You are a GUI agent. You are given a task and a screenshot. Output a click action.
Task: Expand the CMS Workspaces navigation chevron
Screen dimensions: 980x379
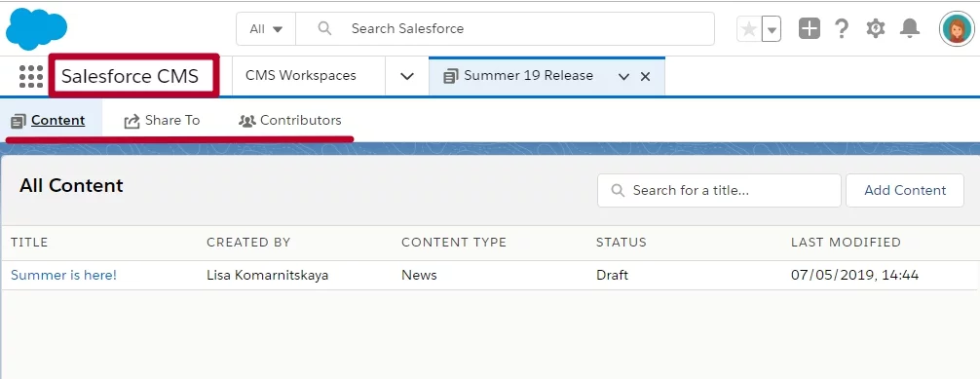(407, 76)
